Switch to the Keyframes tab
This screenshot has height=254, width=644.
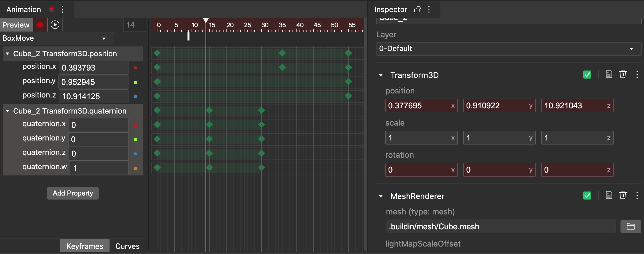coord(85,246)
